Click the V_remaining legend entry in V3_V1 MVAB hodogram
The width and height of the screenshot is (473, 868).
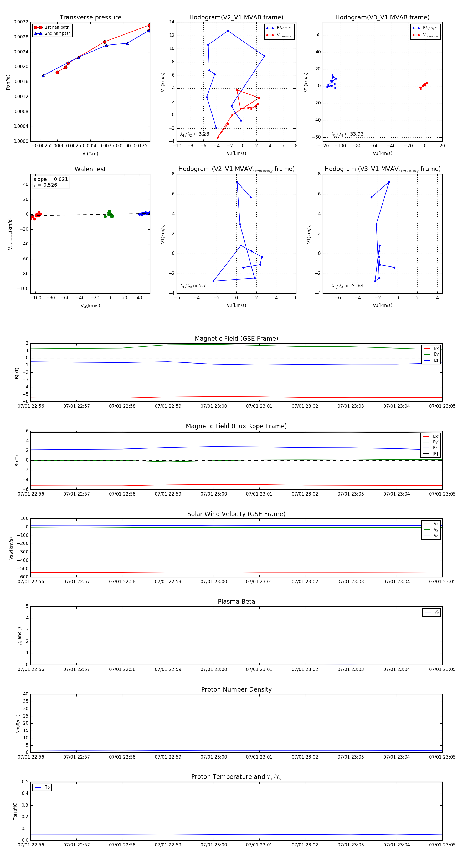(425, 35)
